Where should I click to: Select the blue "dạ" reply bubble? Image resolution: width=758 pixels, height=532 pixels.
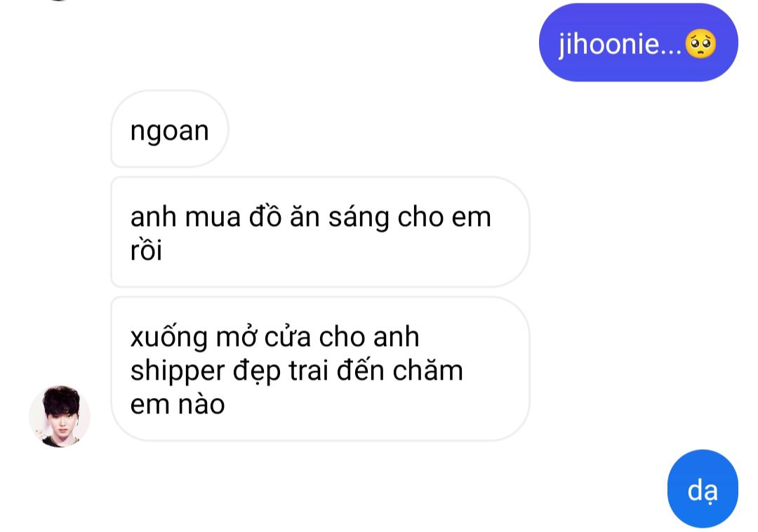point(703,488)
